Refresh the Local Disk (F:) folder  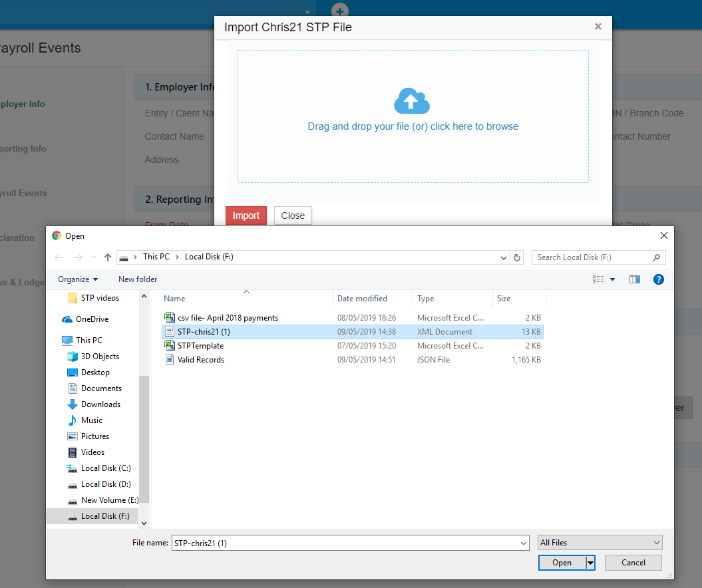point(518,257)
